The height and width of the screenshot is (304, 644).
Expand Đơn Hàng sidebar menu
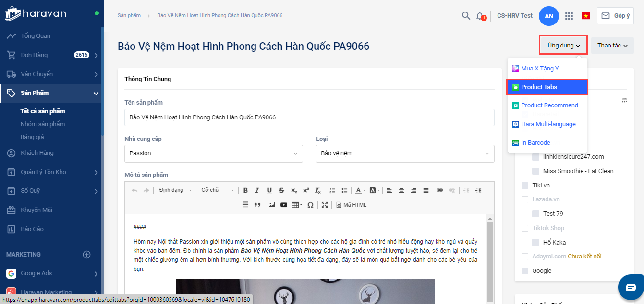[x=51, y=55]
